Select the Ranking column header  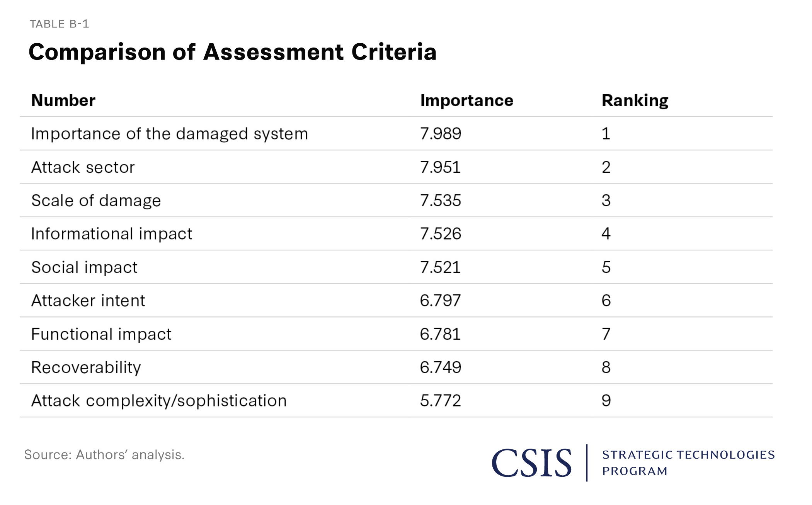[635, 100]
